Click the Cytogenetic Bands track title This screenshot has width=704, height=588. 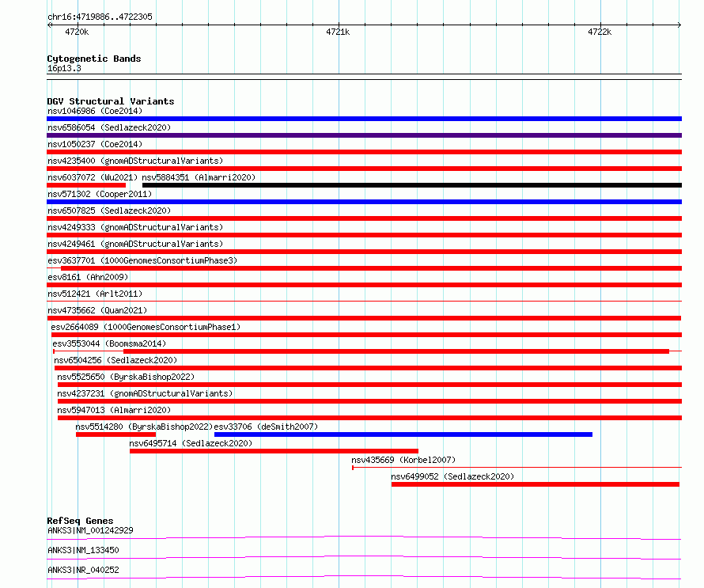click(94, 59)
